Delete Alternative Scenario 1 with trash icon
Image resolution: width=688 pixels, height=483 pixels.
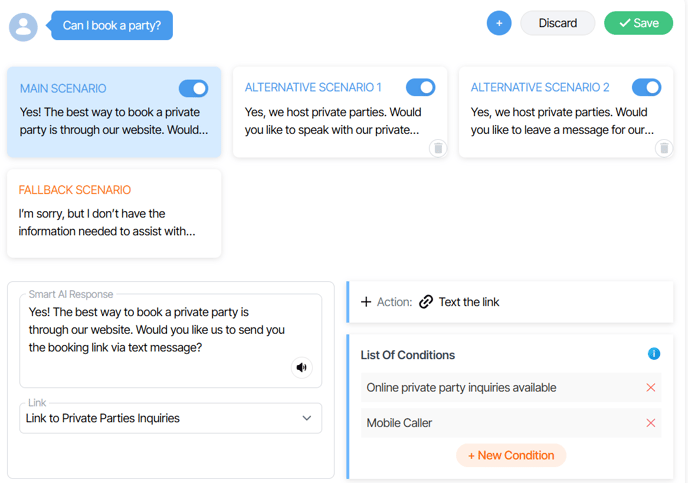[438, 148]
